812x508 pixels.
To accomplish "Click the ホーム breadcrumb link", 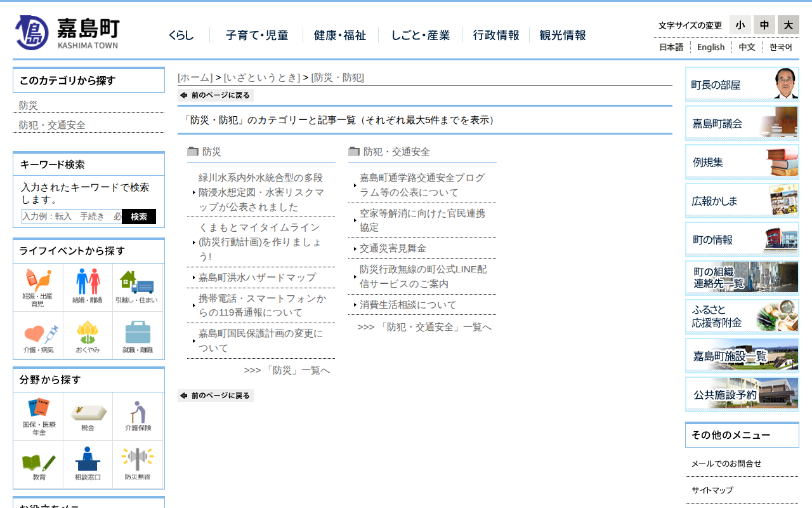I will (x=195, y=77).
